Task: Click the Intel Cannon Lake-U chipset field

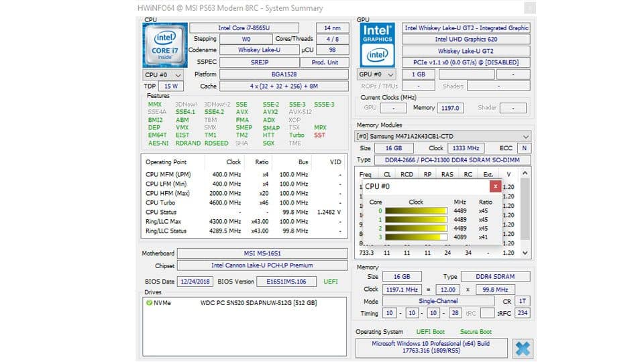Action: (262, 265)
